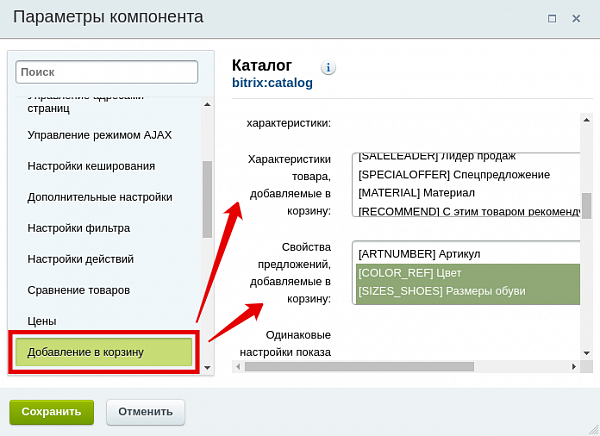Screen dimensions: 600x436
Task: Select [MATERIAL] Материал in properties list
Action: click(416, 192)
